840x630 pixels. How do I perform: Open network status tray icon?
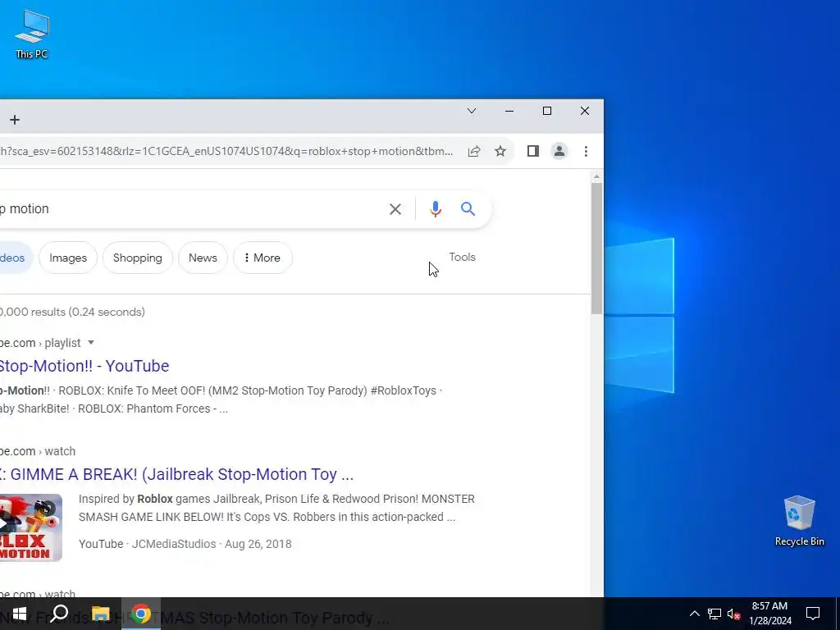pyautogui.click(x=714, y=614)
